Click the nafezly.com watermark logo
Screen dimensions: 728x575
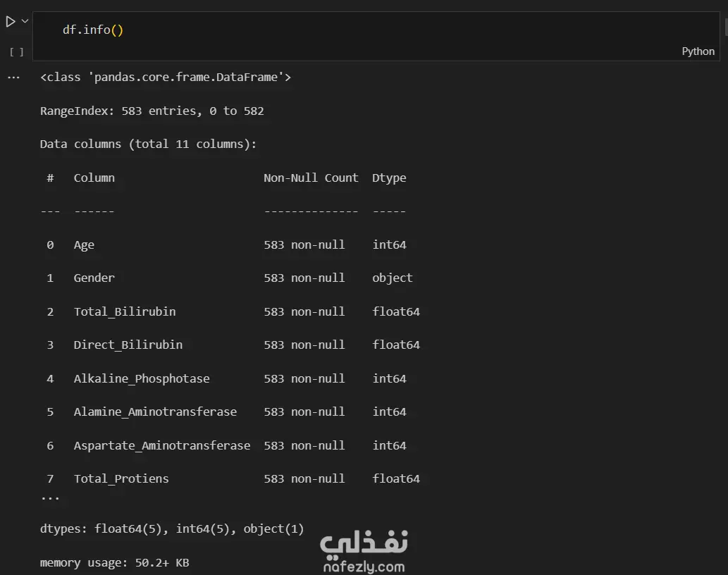[x=364, y=552]
